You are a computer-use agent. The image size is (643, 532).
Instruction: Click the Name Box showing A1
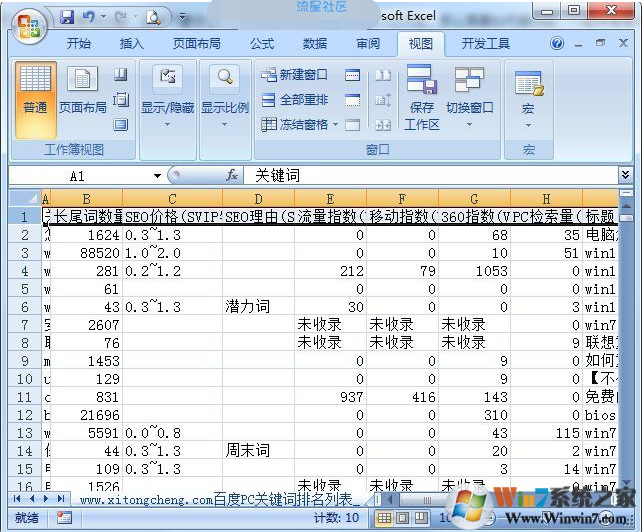point(78,176)
